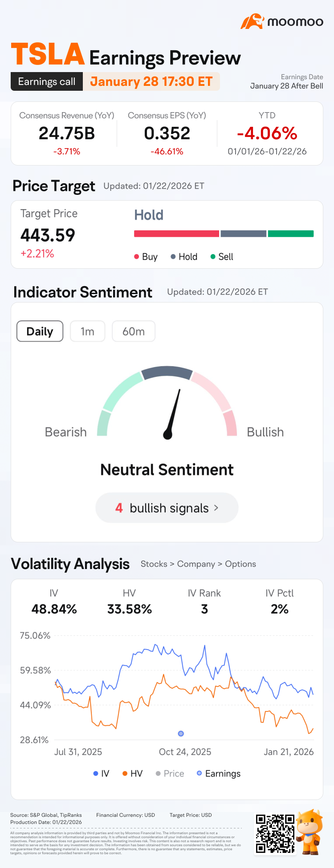Click the Earnings call label

(47, 82)
